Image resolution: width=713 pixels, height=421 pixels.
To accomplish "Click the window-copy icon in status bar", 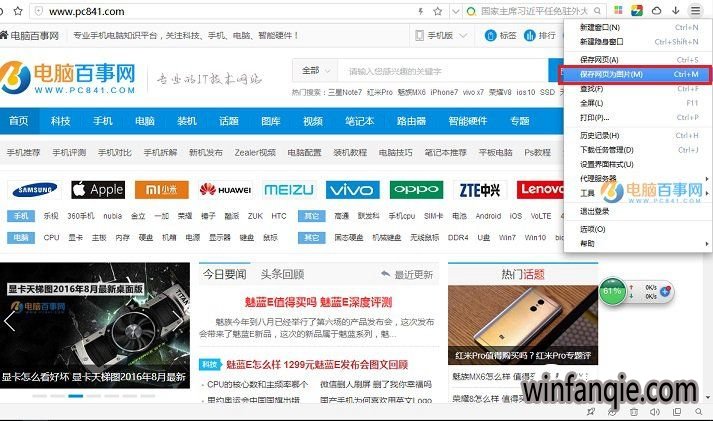I will click(x=677, y=412).
